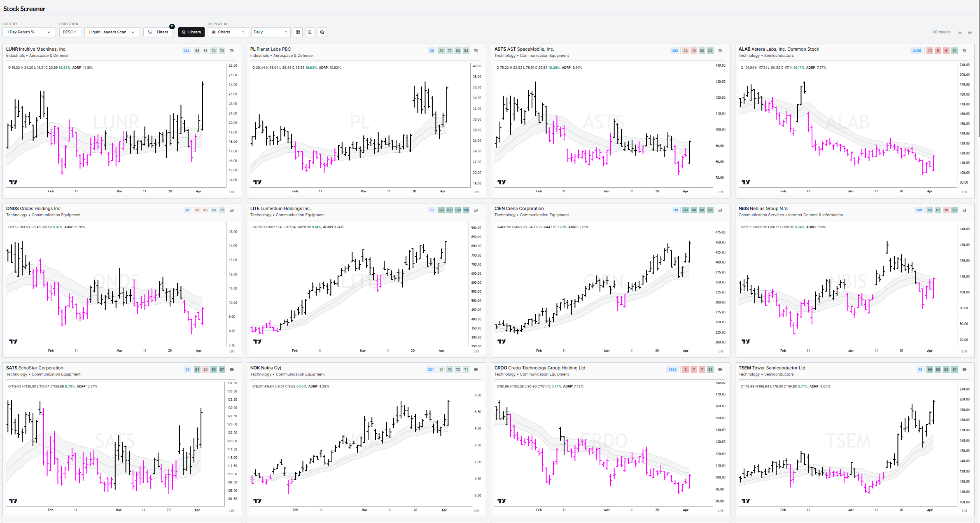Screen dimensions: 980x523
Task: Click the grid layout icon
Action: click(x=298, y=32)
